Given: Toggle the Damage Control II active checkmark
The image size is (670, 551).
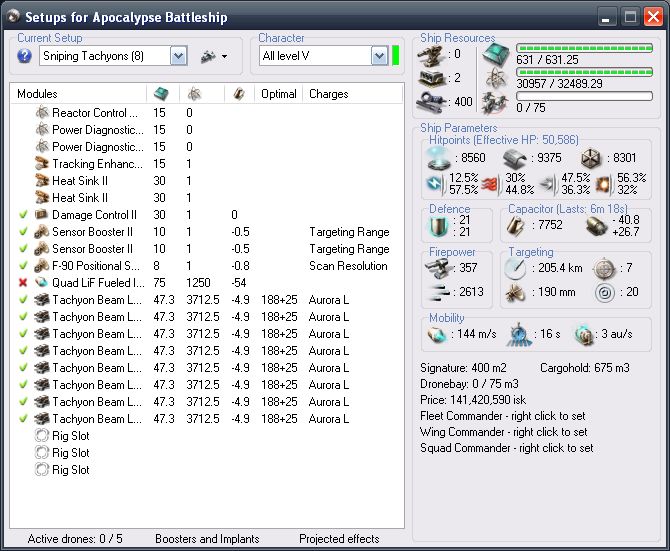Looking at the screenshot, I should pyautogui.click(x=23, y=215).
